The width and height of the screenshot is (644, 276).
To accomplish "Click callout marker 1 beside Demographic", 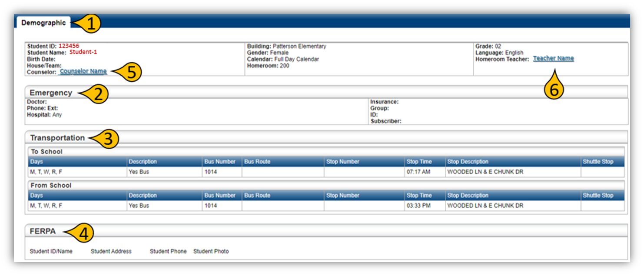I will [90, 24].
